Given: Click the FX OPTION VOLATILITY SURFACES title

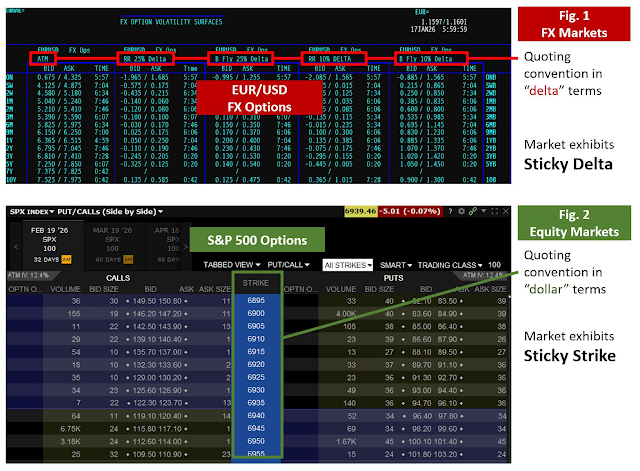Looking at the screenshot, I should (x=171, y=22).
